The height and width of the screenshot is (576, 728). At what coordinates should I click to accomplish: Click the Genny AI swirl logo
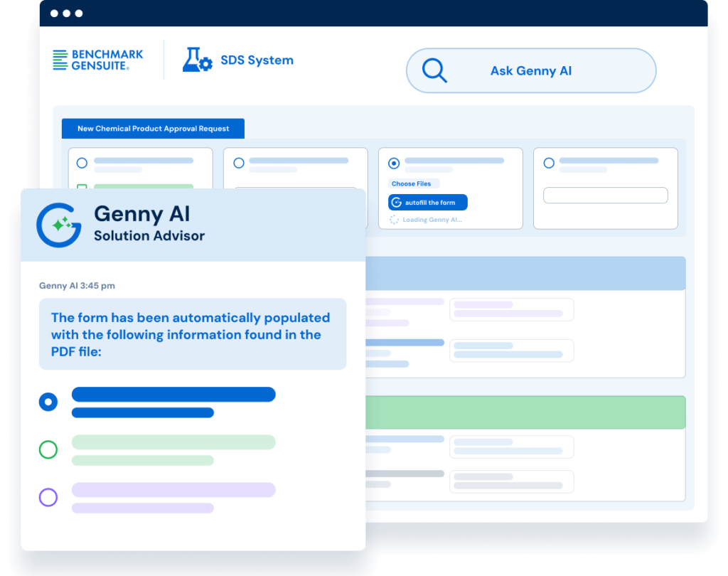(x=59, y=225)
